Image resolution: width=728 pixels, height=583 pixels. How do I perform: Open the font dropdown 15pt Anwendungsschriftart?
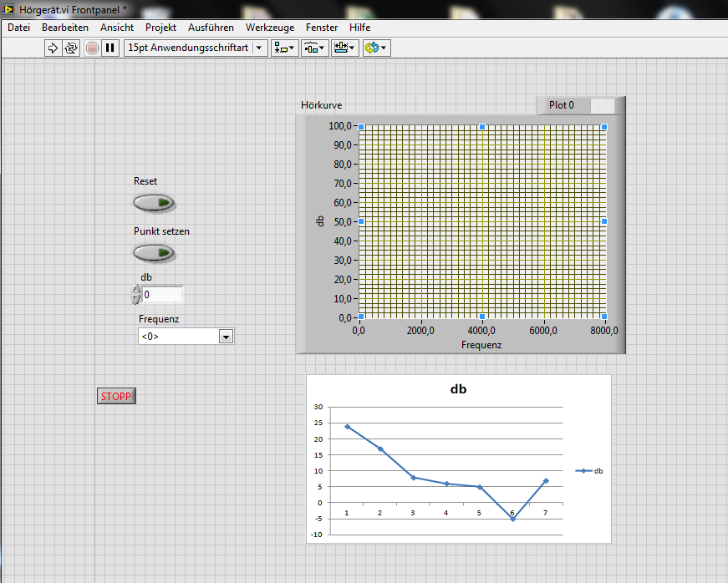(x=196, y=48)
